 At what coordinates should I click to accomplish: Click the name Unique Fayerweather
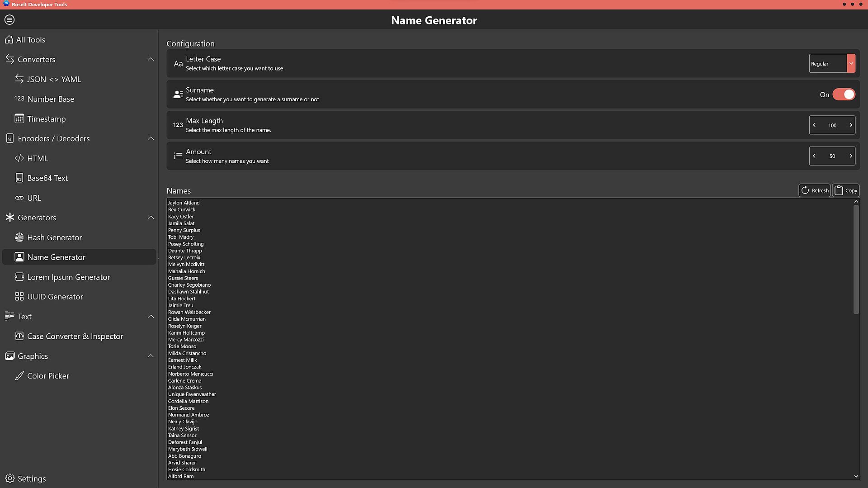point(192,394)
